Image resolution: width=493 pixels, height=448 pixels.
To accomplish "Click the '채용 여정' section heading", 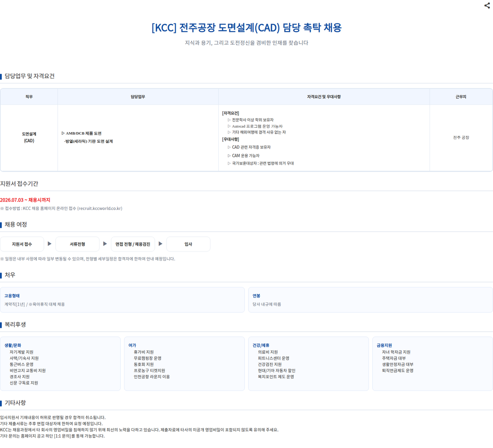I will tap(16, 224).
